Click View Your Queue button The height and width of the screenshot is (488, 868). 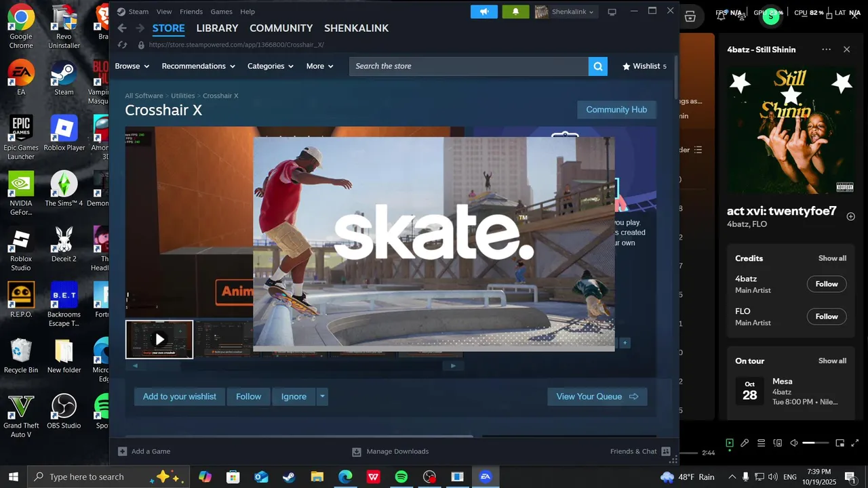pyautogui.click(x=597, y=396)
